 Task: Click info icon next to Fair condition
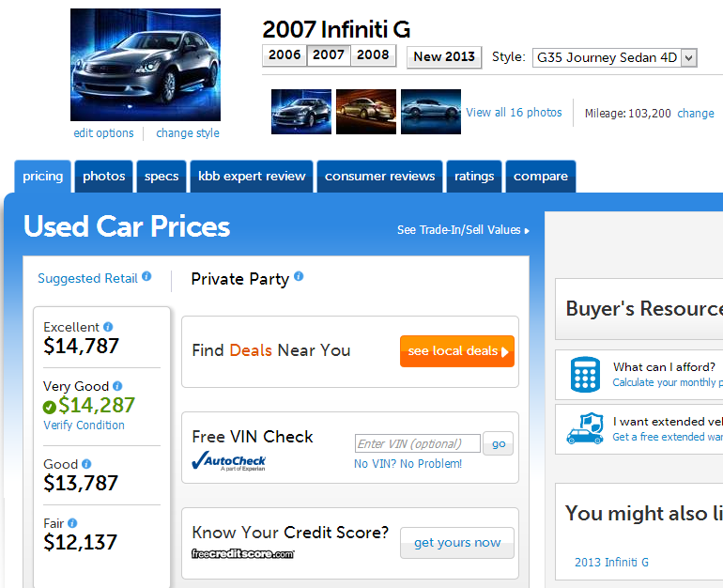click(72, 523)
